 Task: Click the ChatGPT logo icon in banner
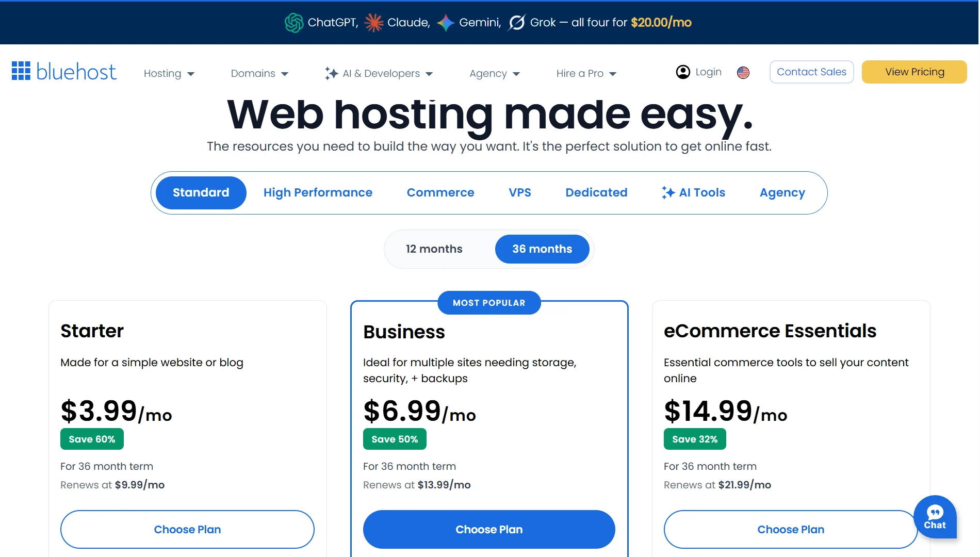(294, 23)
